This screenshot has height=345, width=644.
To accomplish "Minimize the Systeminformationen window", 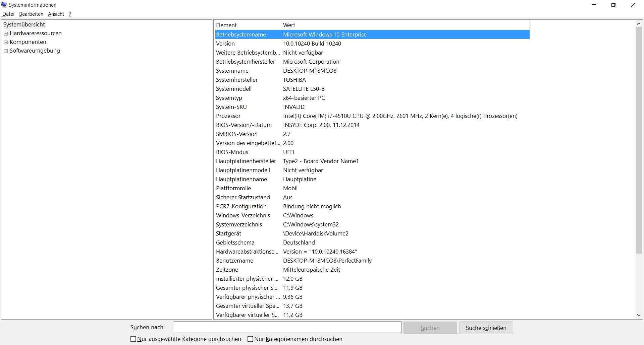I will tap(594, 5).
